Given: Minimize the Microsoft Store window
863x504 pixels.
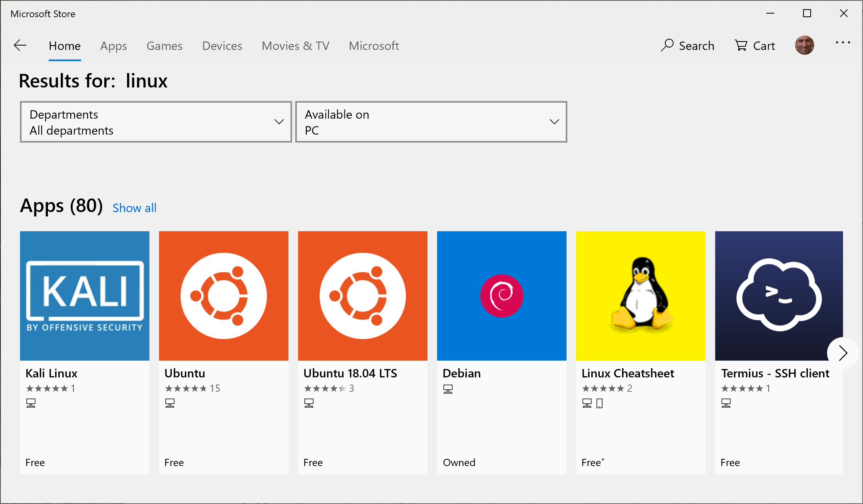Looking at the screenshot, I should [x=770, y=14].
